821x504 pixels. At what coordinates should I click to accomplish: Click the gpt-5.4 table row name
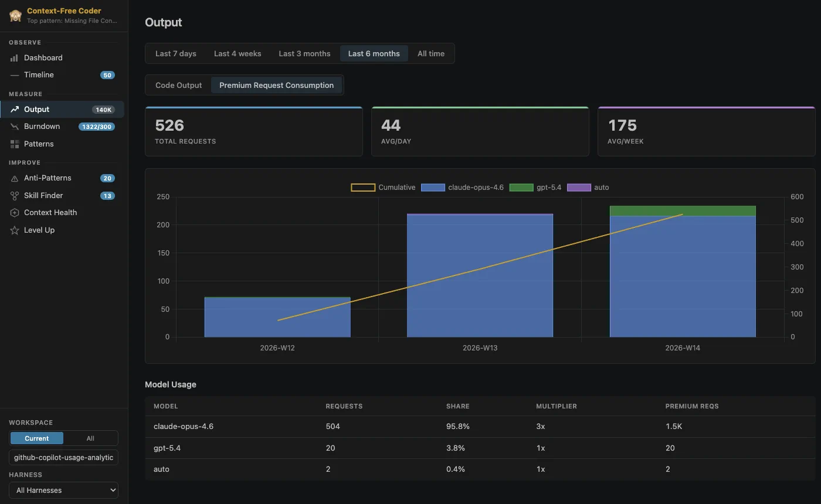pyautogui.click(x=167, y=448)
